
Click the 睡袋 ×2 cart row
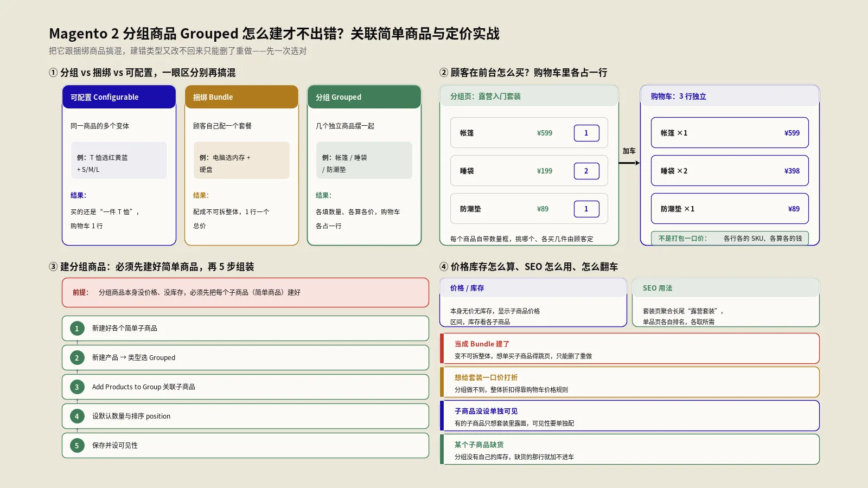coord(730,171)
